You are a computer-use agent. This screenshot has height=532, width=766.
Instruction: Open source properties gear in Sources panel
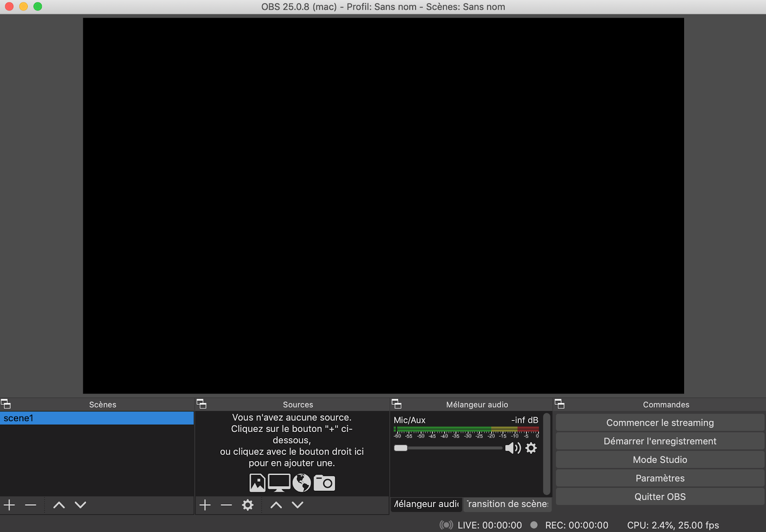[248, 505]
